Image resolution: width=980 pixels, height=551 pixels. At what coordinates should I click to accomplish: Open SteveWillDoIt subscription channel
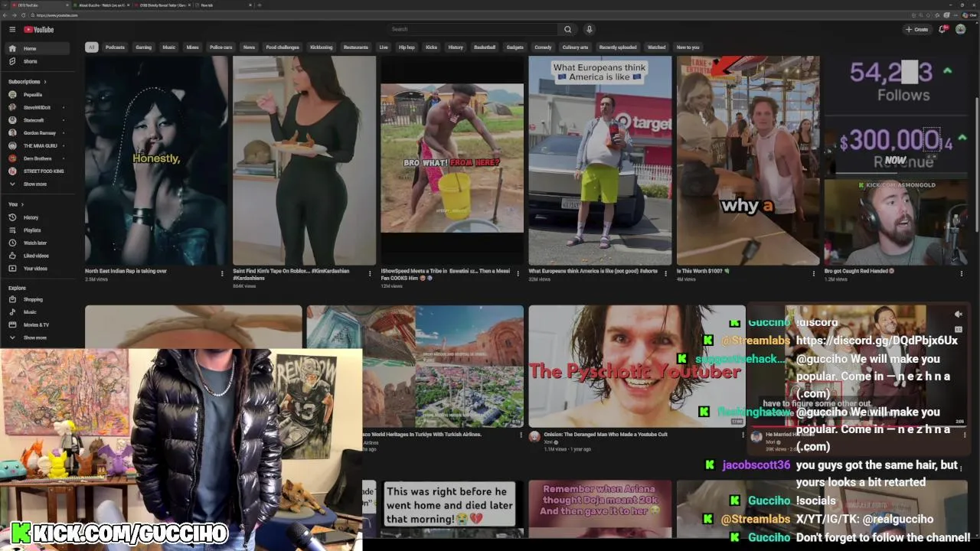tap(37, 107)
